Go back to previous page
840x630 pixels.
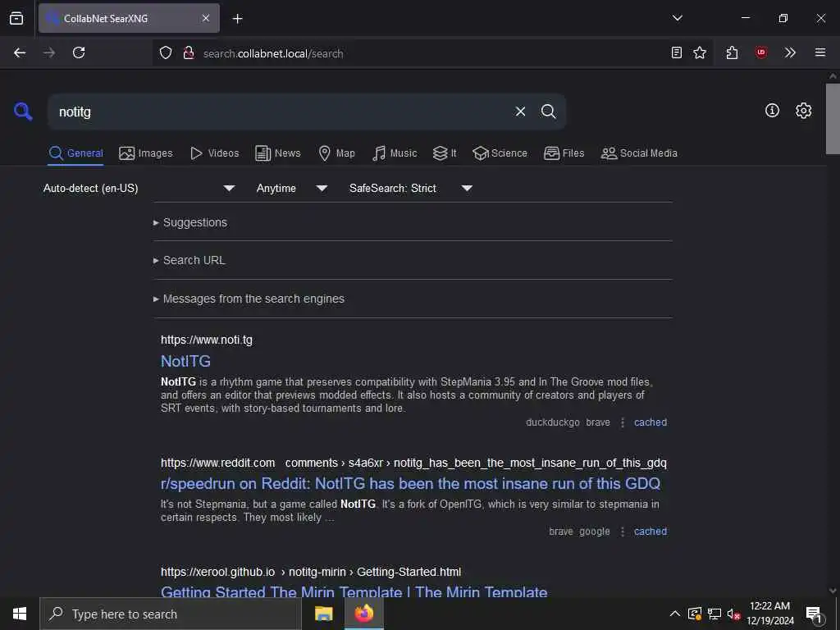[20, 52]
